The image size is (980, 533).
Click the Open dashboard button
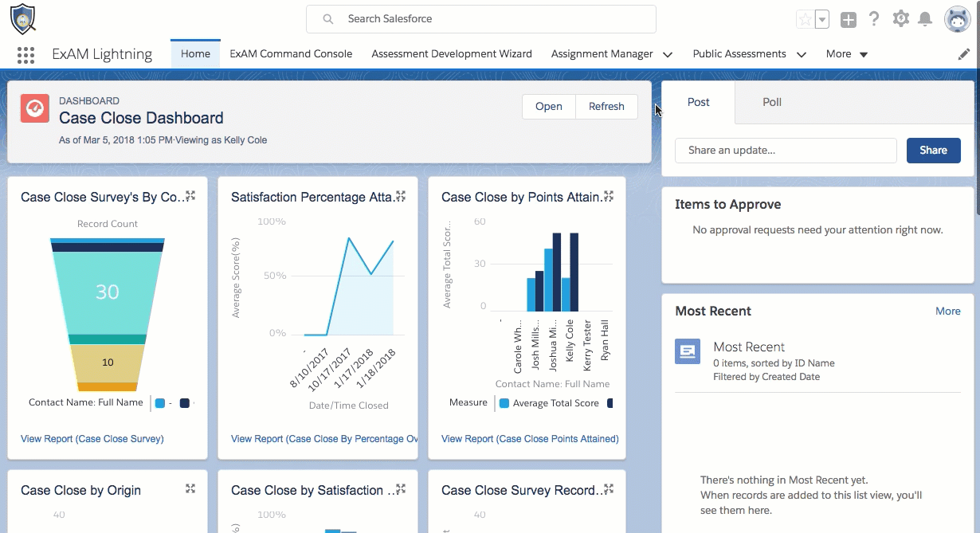point(549,107)
